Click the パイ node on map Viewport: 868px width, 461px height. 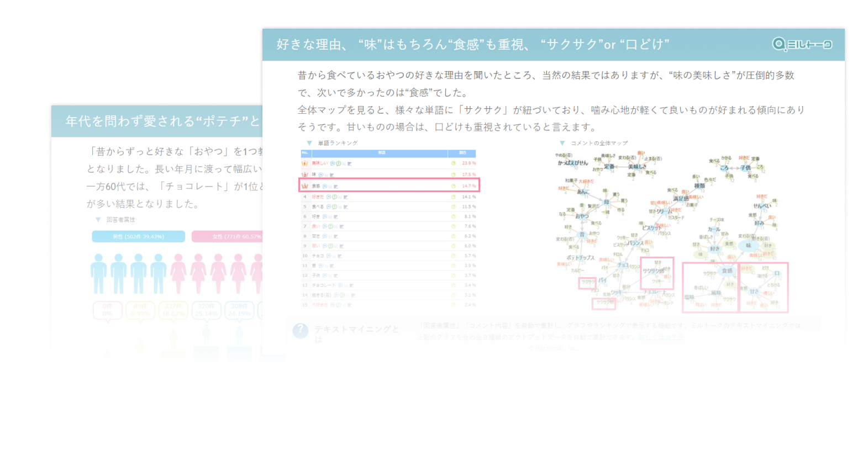pyautogui.click(x=602, y=280)
